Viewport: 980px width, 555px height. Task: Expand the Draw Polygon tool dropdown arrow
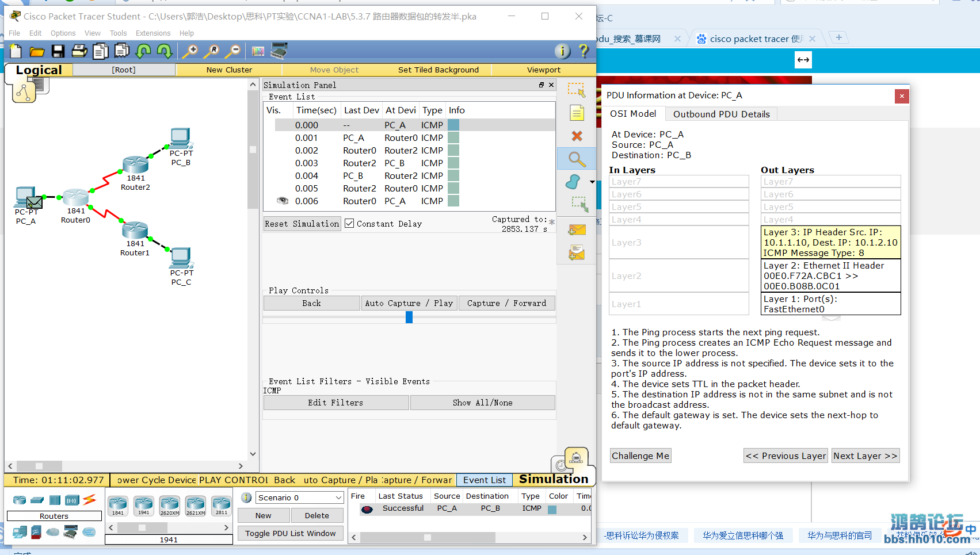[592, 182]
